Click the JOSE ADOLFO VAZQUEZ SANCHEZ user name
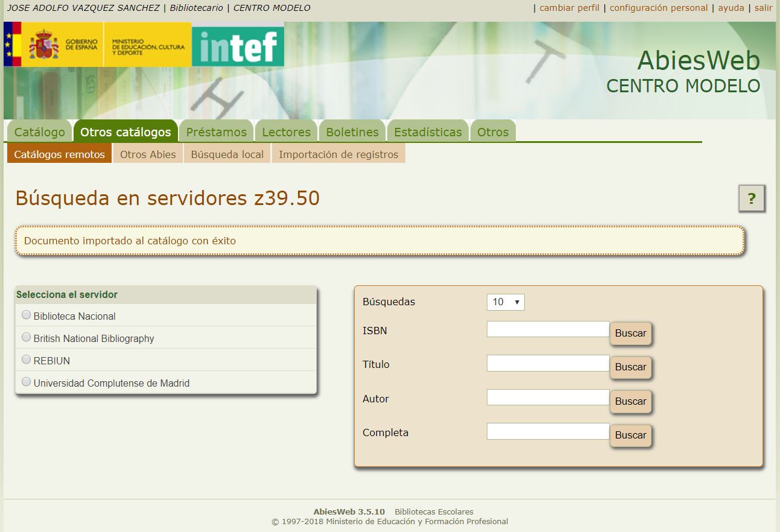Screen dimensions: 780x532 pos(83,8)
